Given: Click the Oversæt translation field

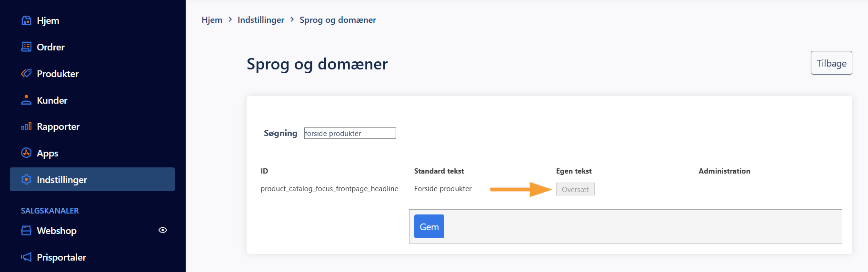Looking at the screenshot, I should coord(575,189).
